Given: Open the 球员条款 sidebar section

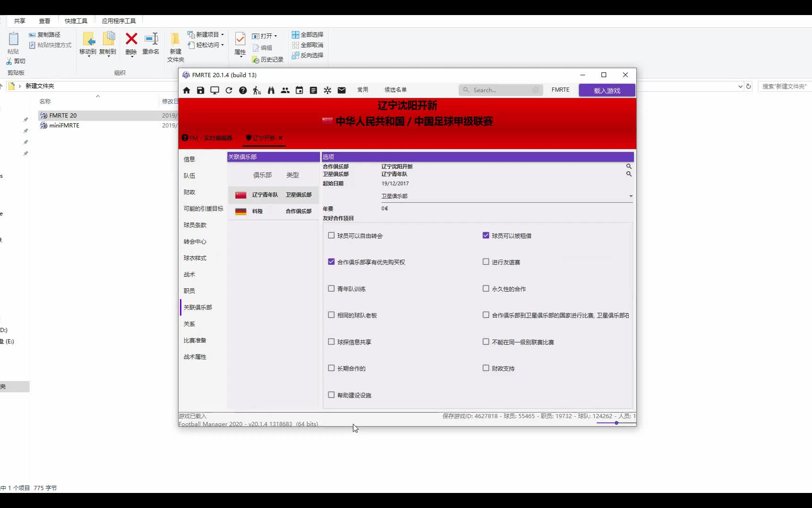Looking at the screenshot, I should (x=195, y=225).
